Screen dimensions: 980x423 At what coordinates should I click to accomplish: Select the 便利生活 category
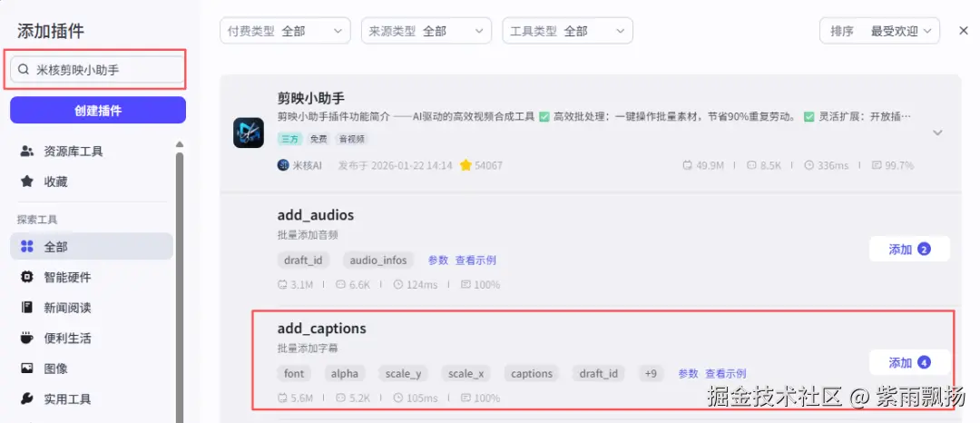(92, 338)
